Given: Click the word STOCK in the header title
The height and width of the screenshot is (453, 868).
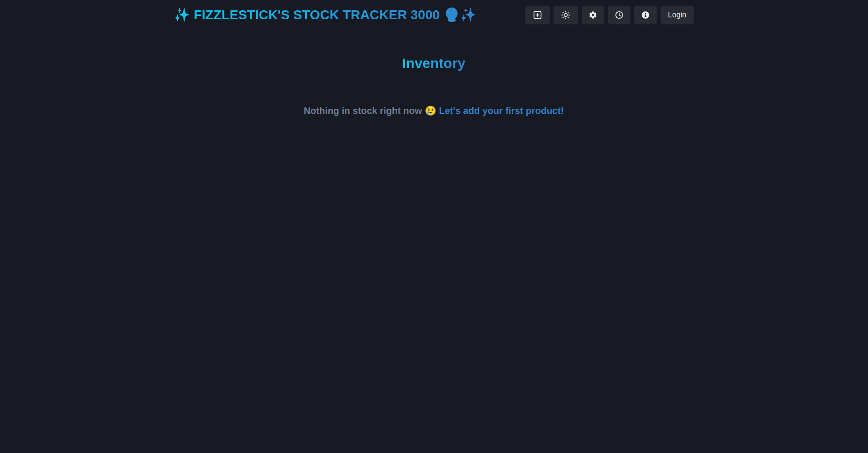Looking at the screenshot, I should (316, 15).
